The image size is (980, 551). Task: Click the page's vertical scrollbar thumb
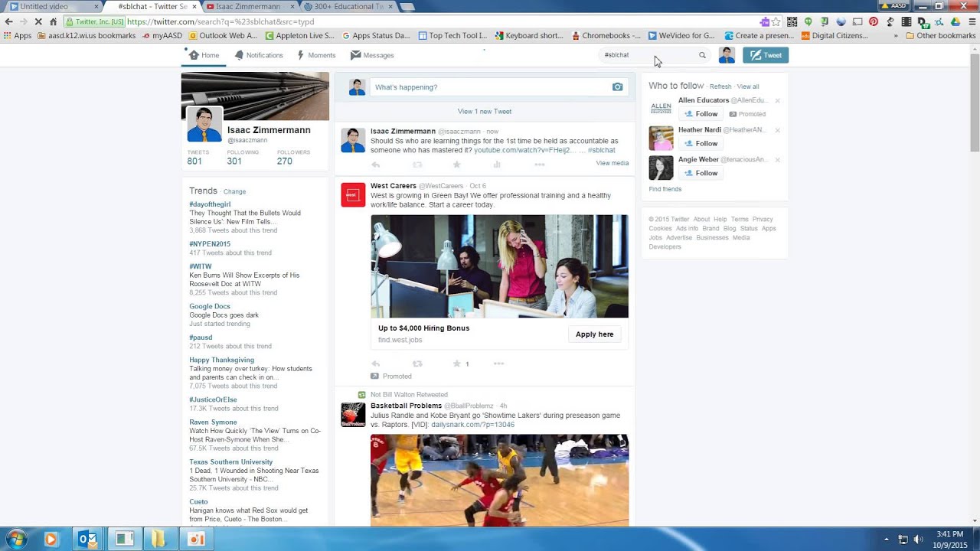point(975,103)
